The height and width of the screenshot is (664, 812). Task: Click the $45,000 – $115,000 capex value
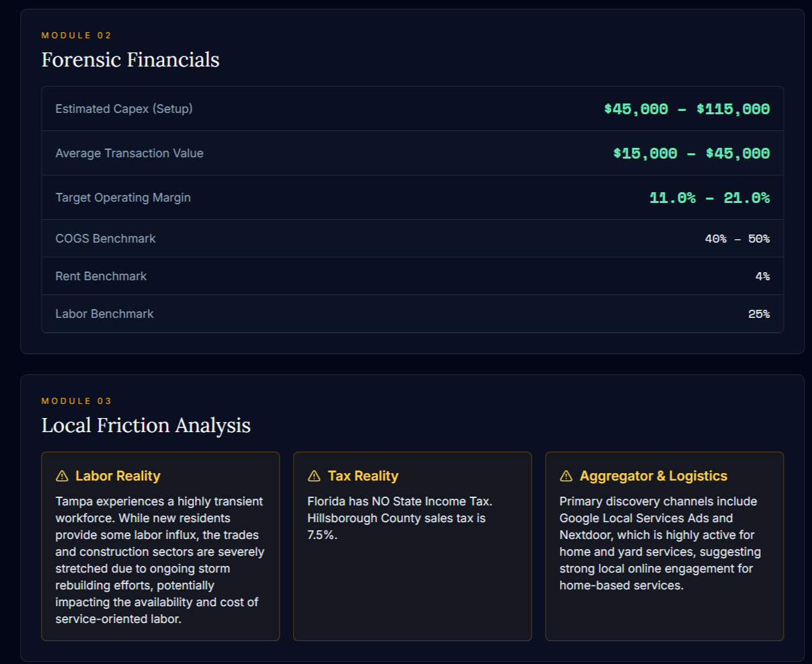[686, 109]
